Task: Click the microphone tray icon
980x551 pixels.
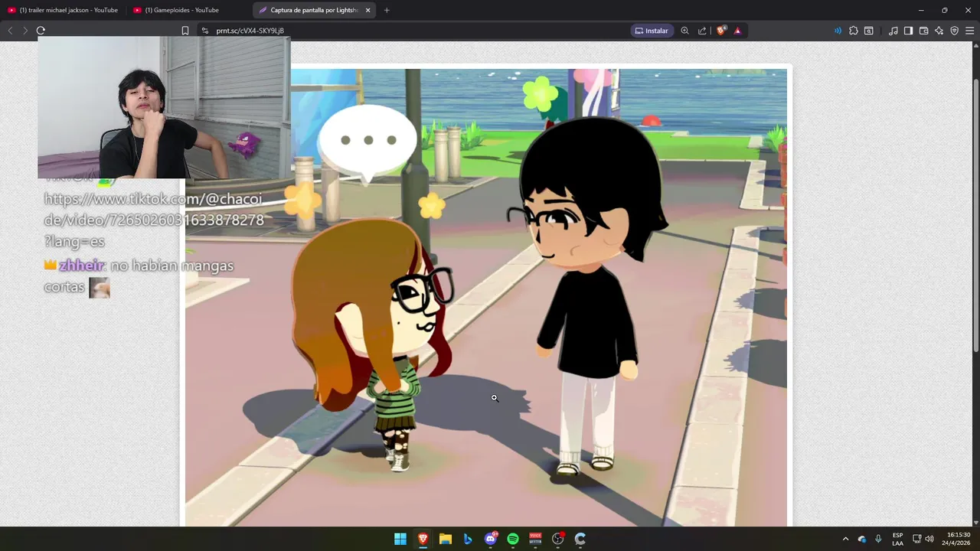Action: (878, 539)
